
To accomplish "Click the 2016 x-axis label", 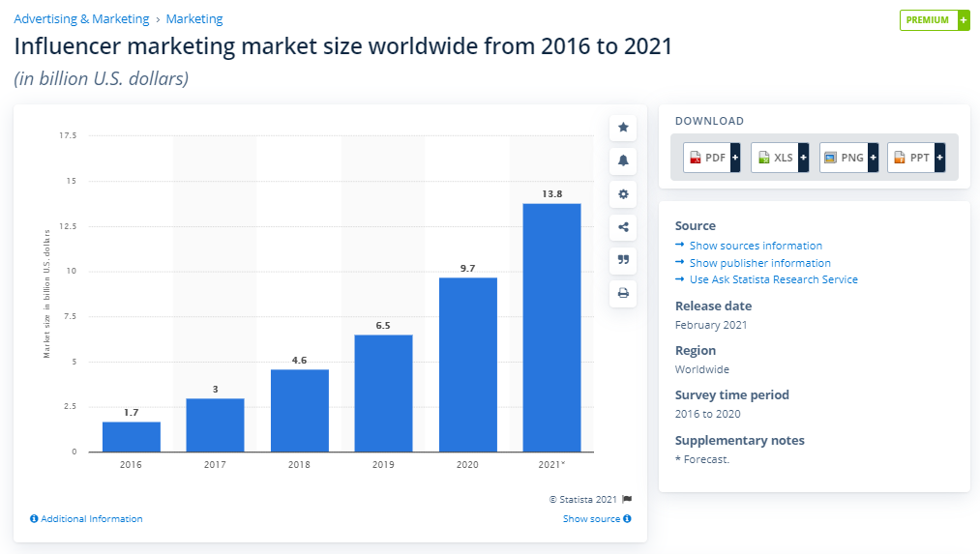I will [x=131, y=465].
